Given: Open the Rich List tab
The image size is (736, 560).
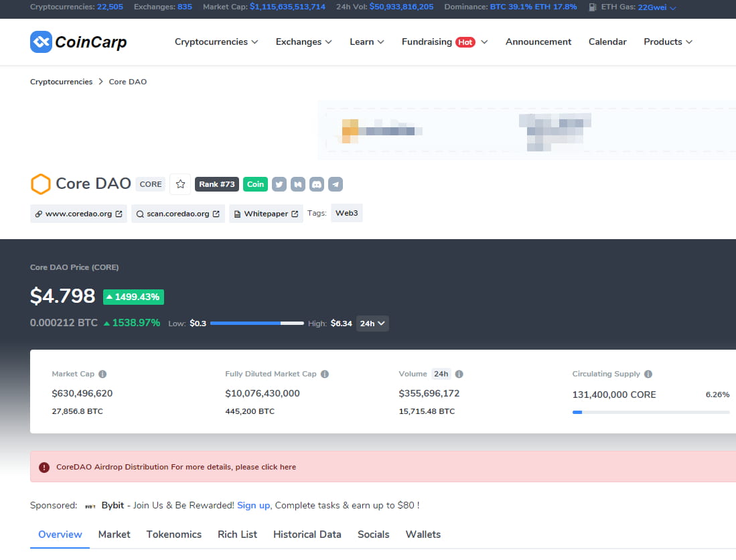Looking at the screenshot, I should pyautogui.click(x=237, y=534).
